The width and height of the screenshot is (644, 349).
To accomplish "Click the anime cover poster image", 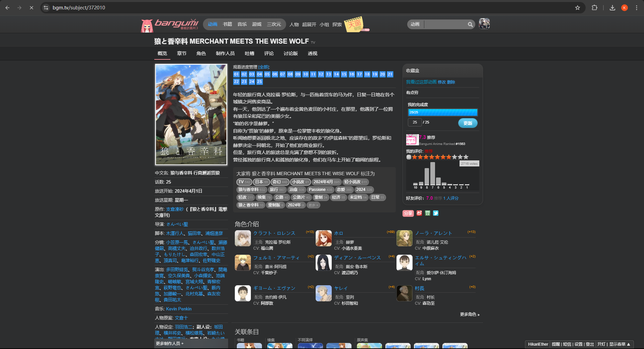I will coord(191,115).
